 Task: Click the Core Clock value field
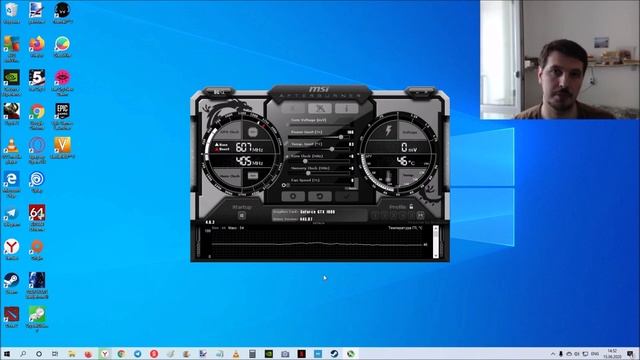(351, 156)
